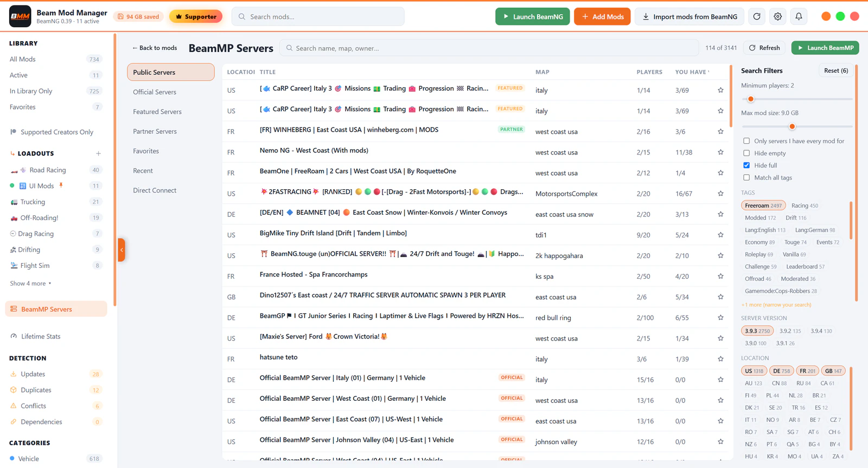Favorite the France Hosted Spa Francorchamps server

tap(720, 276)
